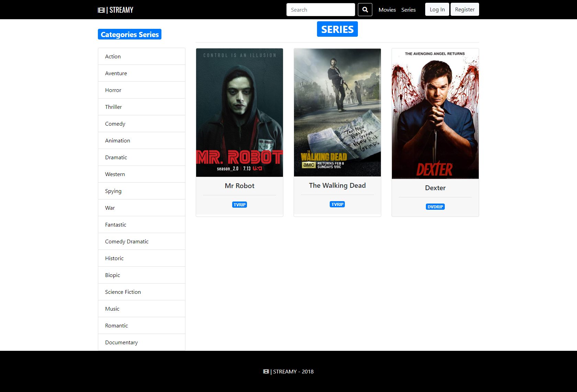The image size is (577, 392).
Task: Open the Science Fiction category
Action: click(142, 292)
